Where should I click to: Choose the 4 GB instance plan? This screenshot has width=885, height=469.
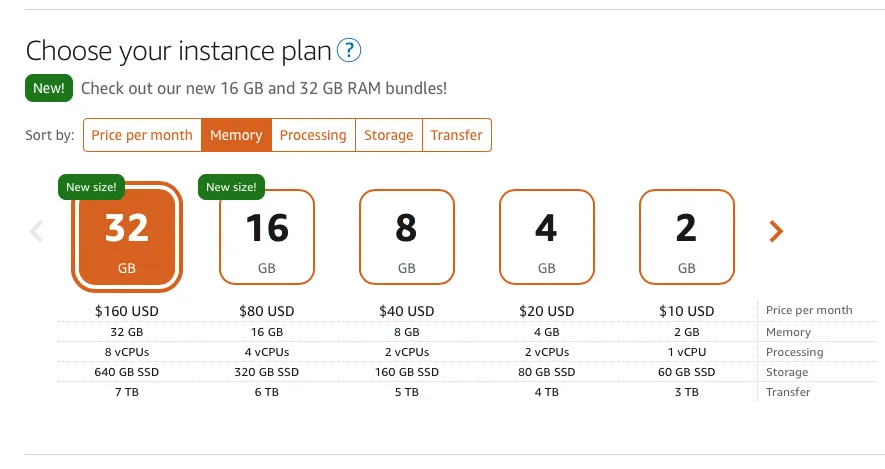click(547, 237)
